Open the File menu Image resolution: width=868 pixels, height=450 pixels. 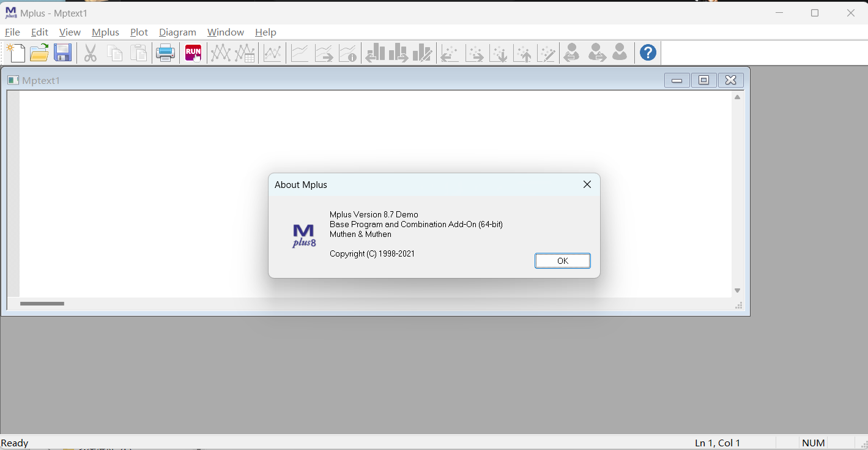pos(12,32)
